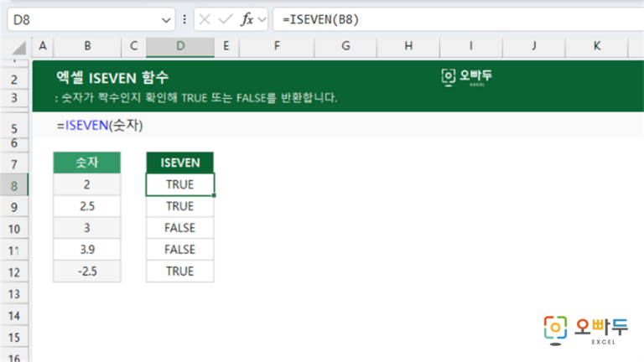Expand the chevron next to fx
Image resolution: width=644 pixels, height=362 pixels.
coord(262,20)
